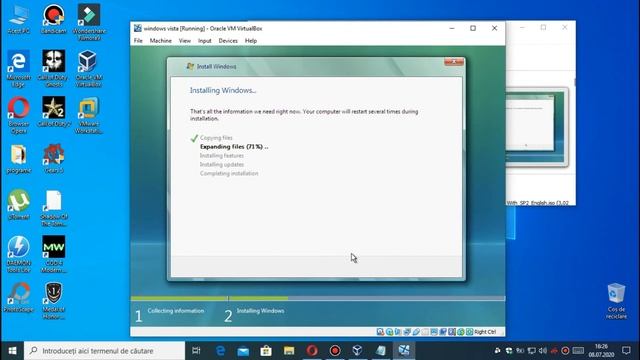Open the notification center
Viewport: 640px width, 360px height.
[x=626, y=351]
